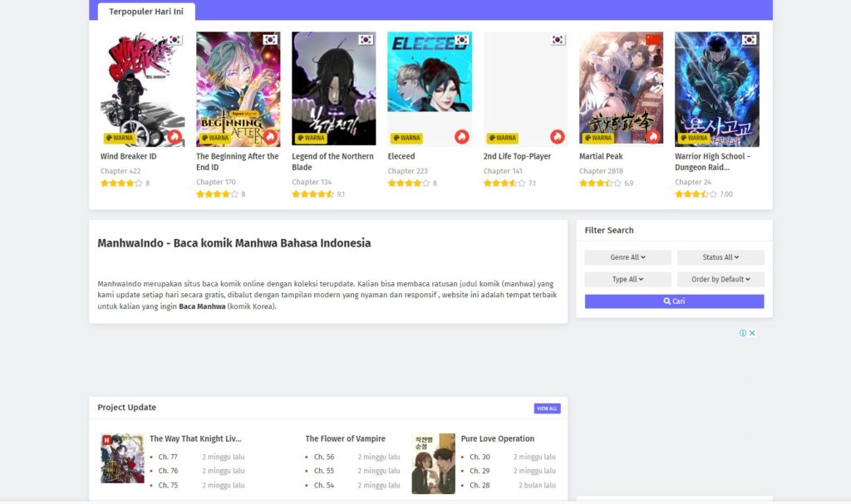Open Ch. 55 of The Flower of Vampire
The image size is (851, 504).
(x=324, y=471)
